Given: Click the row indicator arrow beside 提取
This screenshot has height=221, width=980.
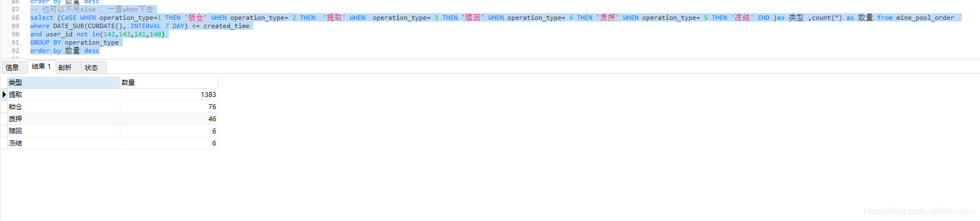Looking at the screenshot, I should [x=4, y=95].
